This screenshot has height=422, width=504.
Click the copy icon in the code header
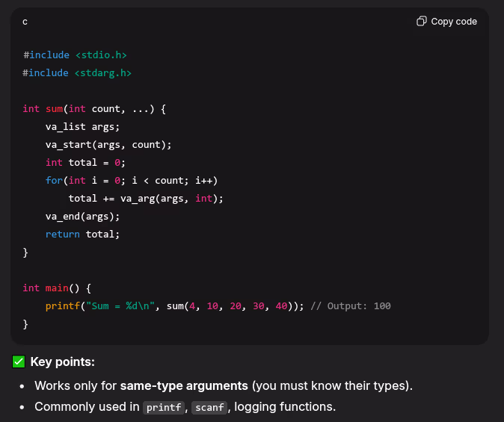(x=422, y=22)
